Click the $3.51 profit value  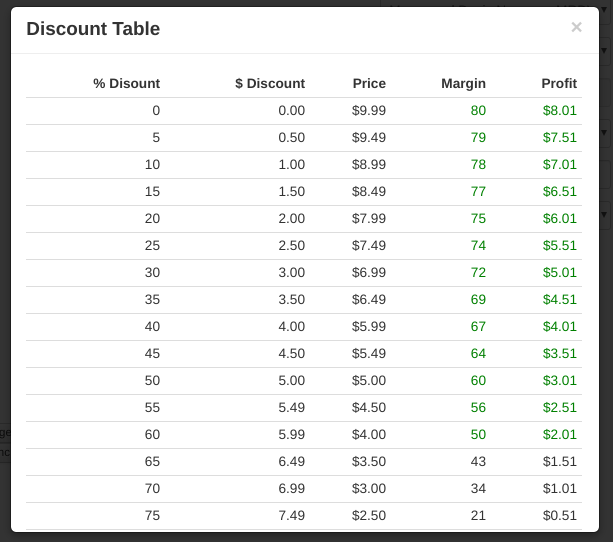pyautogui.click(x=560, y=354)
